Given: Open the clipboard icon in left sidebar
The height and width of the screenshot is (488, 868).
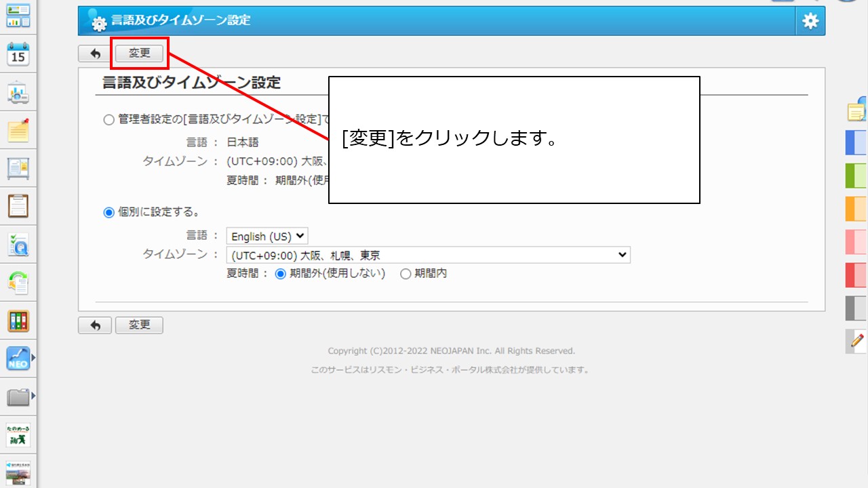Looking at the screenshot, I should point(18,206).
